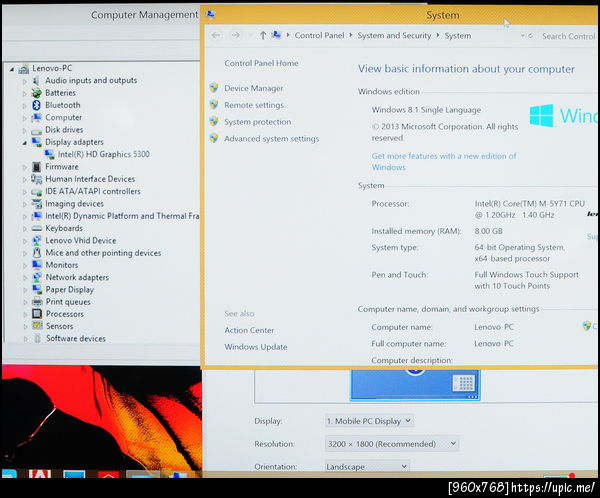Click the Lenovo Vhid Device icon
The width and height of the screenshot is (600, 498).
coord(37,240)
